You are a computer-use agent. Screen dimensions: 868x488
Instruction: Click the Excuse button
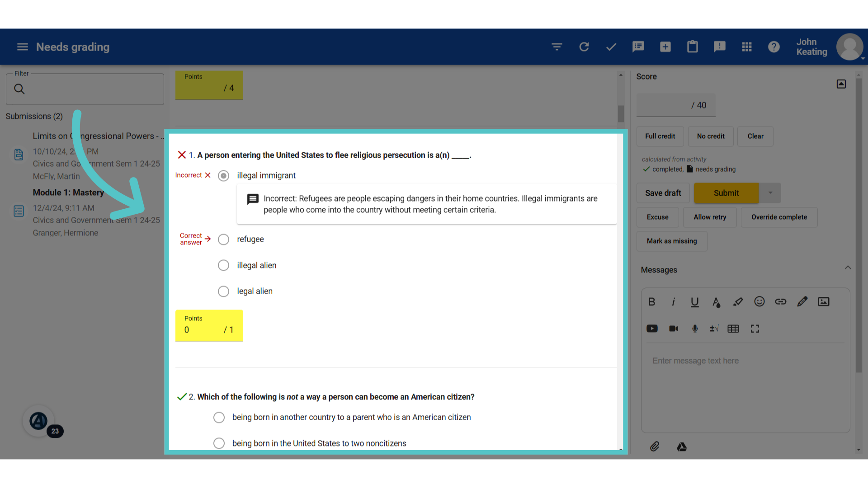658,217
